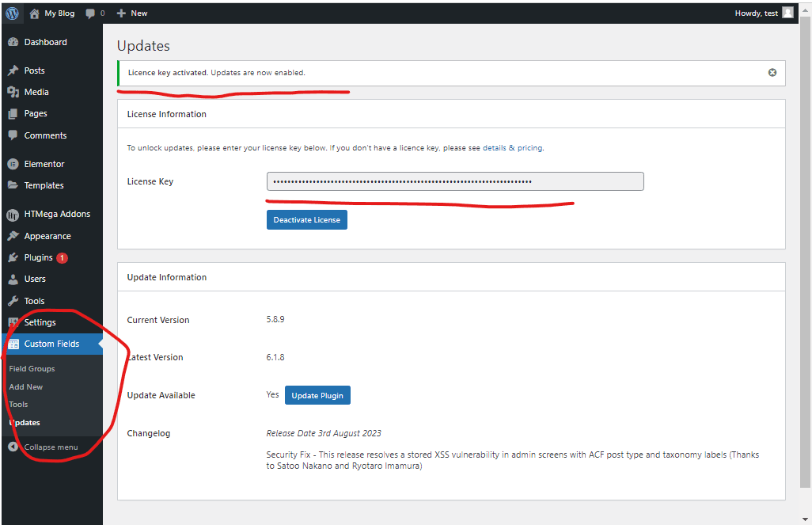Click the Pages icon in sidebar
812x525 pixels.
13,114
